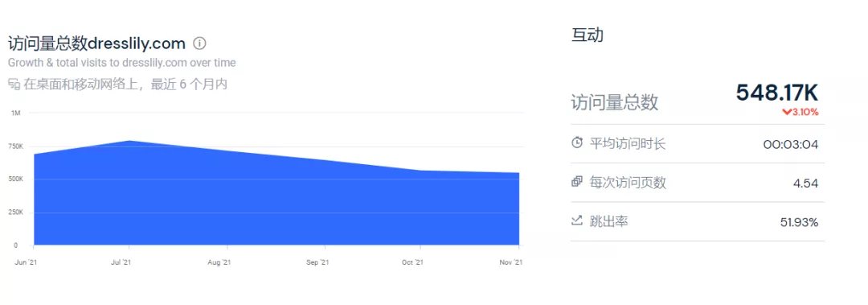Screen dimensions: 868x305
Task: Select the Jun '21 axis label
Action: click(24, 262)
